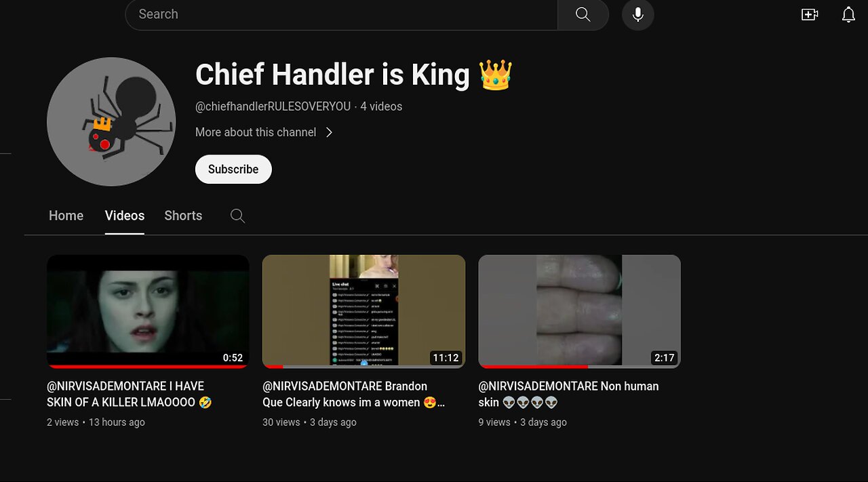The image size is (868, 482).
Task: Click red progress bar on 2:17 video
Action: tap(533, 367)
